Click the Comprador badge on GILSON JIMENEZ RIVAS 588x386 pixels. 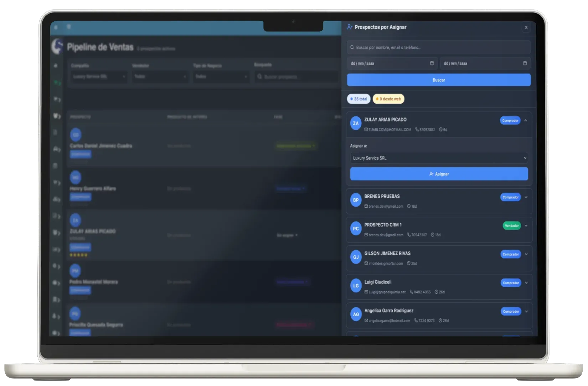511,254
